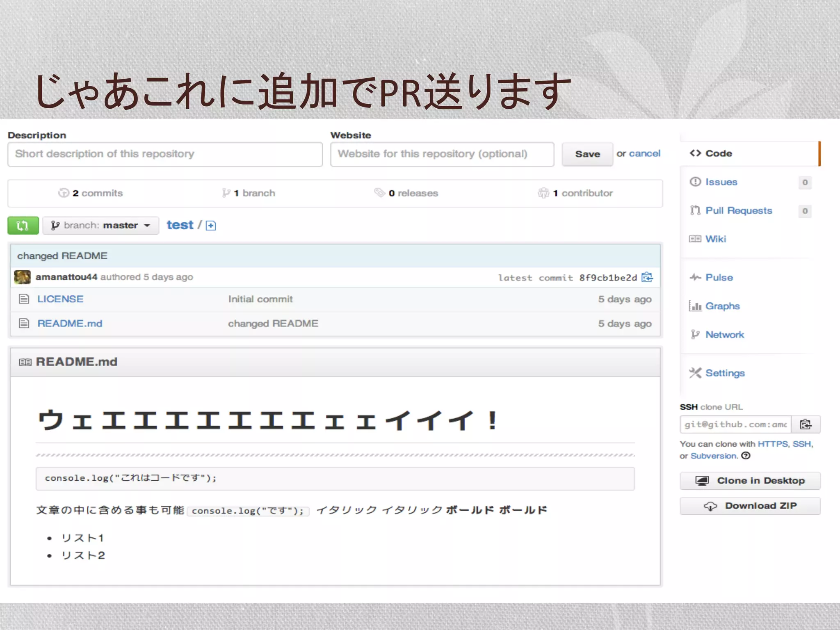Click the LICENSE file icon
This screenshot has height=630, width=840.
(x=24, y=299)
